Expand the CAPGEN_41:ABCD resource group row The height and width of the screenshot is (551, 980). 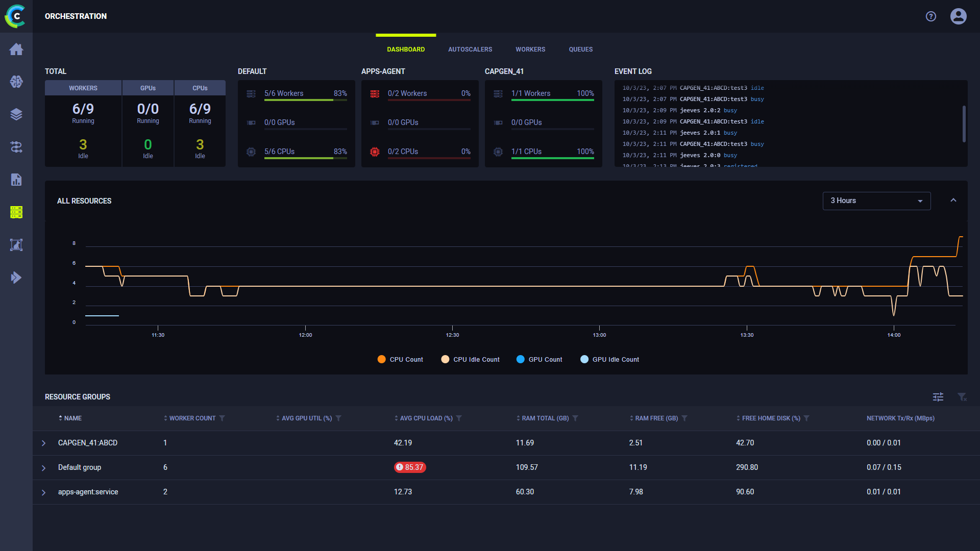(44, 443)
